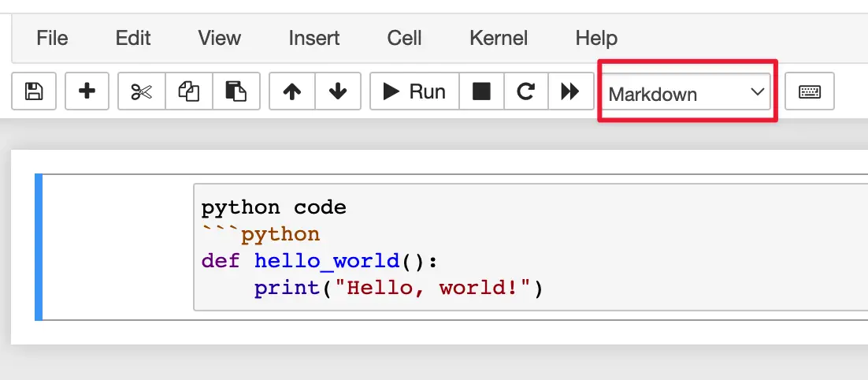
Task: Move selected cell down arrow
Action: (338, 91)
